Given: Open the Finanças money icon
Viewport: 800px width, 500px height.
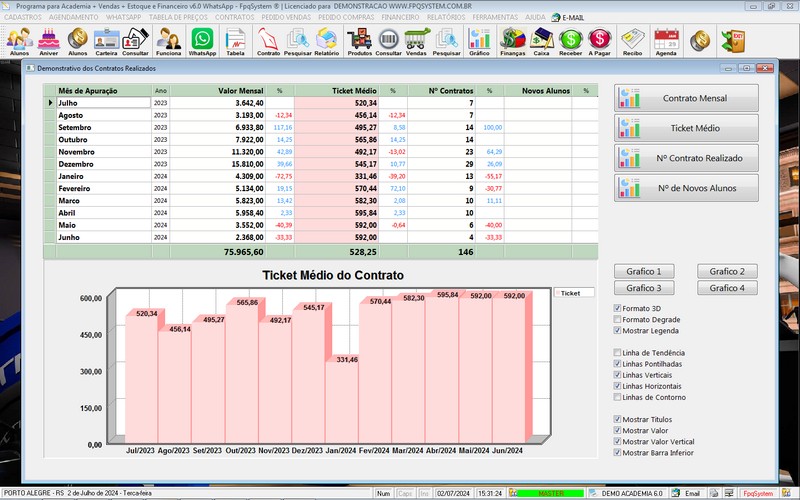Looking at the screenshot, I should pos(513,41).
